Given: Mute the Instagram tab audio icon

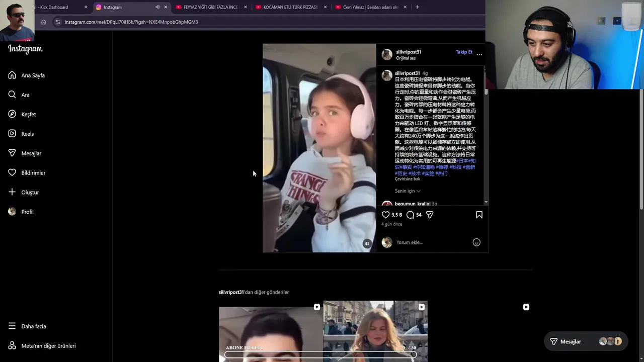Looking at the screenshot, I should [x=157, y=7].
